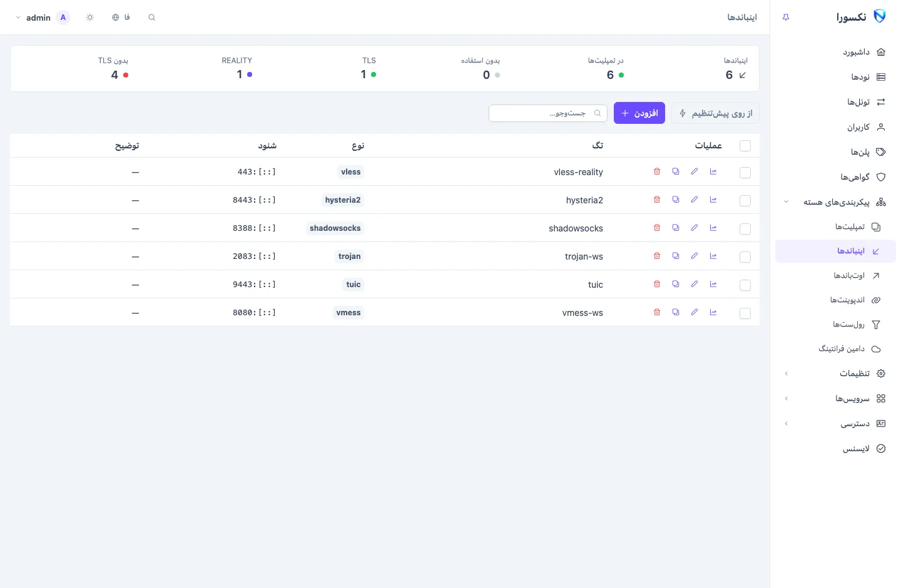The width and height of the screenshot is (901, 588).
Task: Click the افزودن add button
Action: coord(639,113)
